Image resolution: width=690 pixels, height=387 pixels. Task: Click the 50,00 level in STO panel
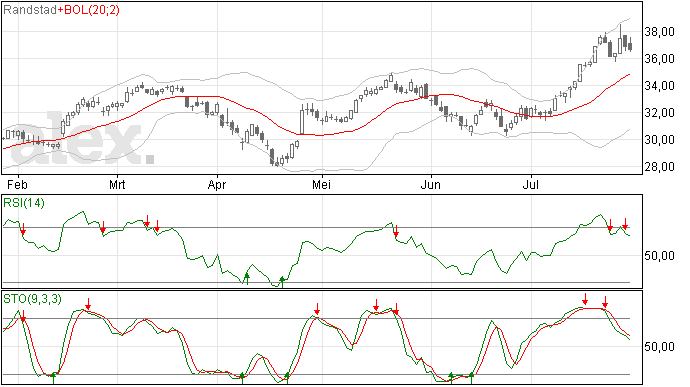[x=659, y=346]
